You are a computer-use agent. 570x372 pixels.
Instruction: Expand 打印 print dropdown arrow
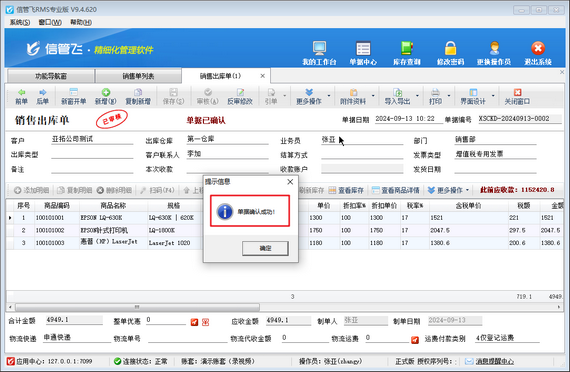449,96
